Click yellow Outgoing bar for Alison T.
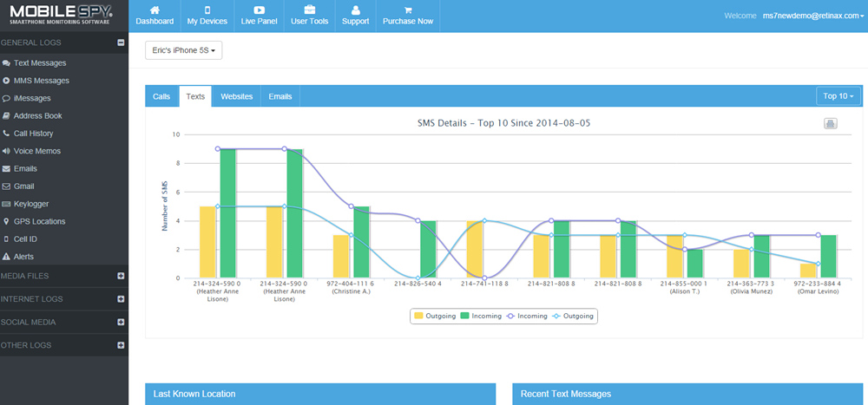Screen dimensions: 868x405 pos(674,257)
